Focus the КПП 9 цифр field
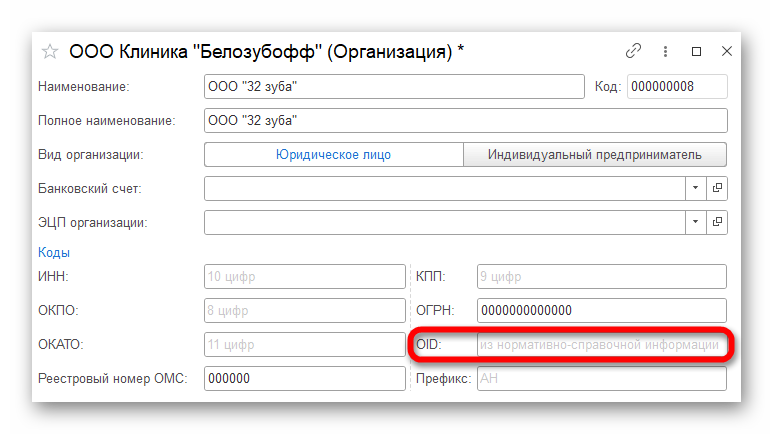 (x=601, y=276)
